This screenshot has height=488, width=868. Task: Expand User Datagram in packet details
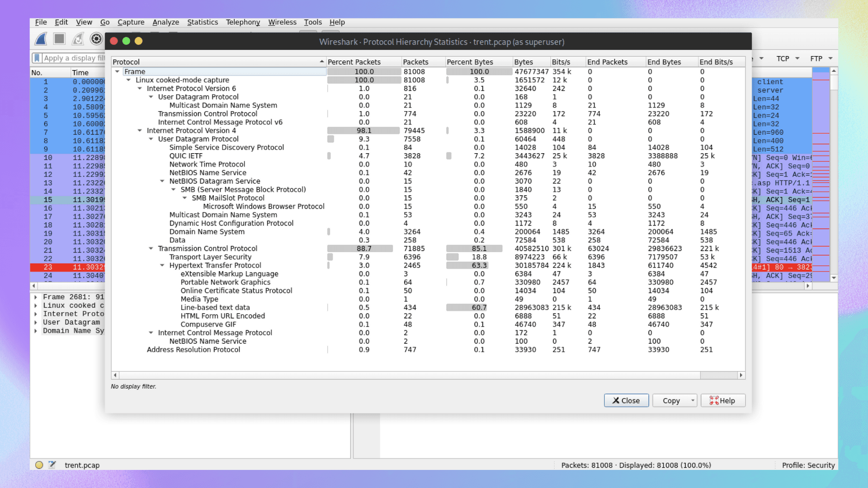(x=36, y=323)
